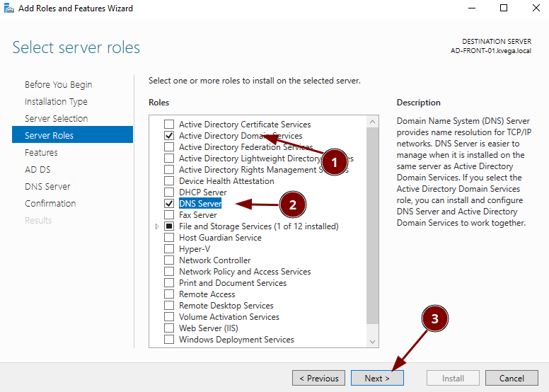The image size is (549, 392).
Task: Jump to the Confirmation page
Action: click(x=50, y=203)
